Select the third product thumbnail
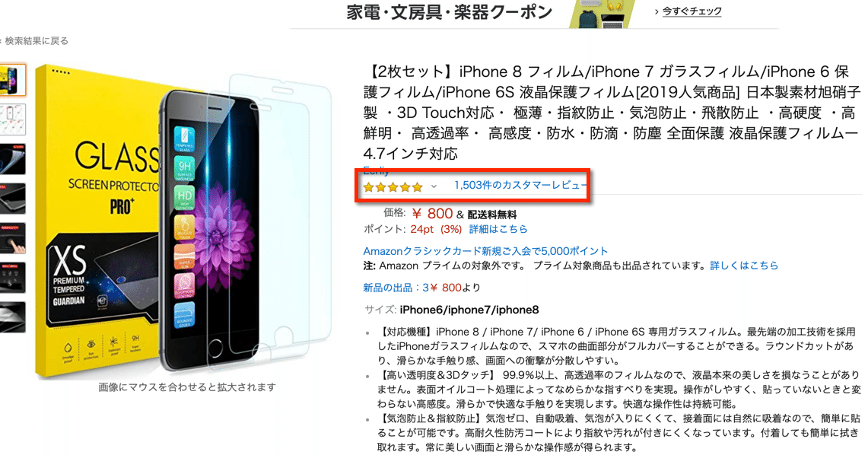 [x=12, y=159]
